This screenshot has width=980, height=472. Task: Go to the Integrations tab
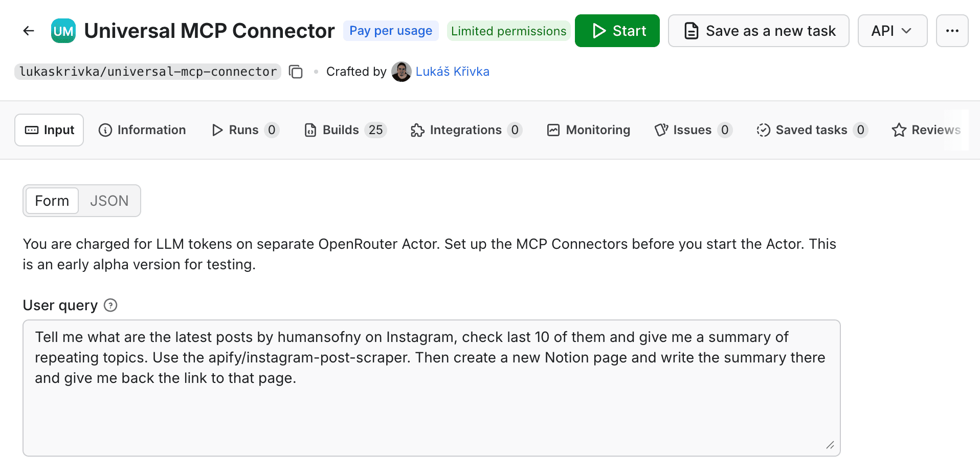pos(466,130)
